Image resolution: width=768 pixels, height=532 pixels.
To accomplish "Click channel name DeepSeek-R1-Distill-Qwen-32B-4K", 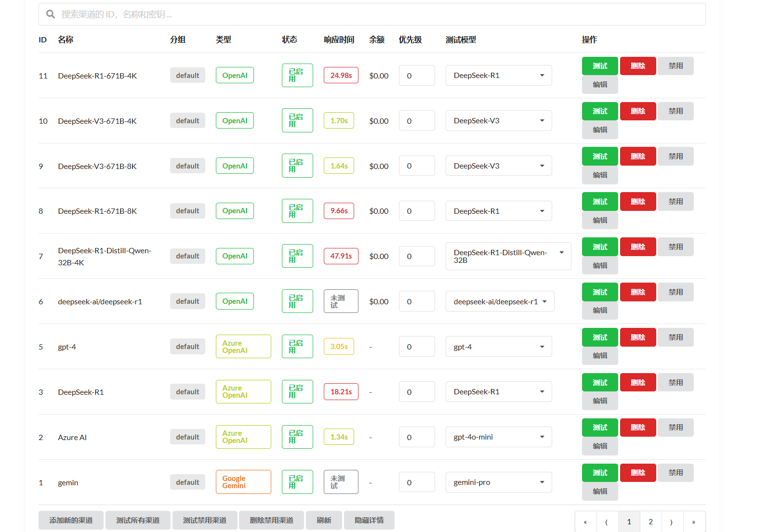I will tap(105, 257).
